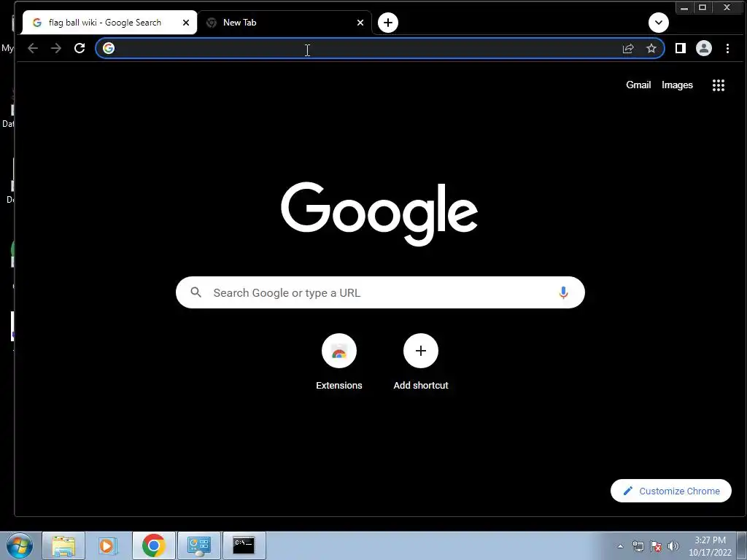This screenshot has width=747, height=560.
Task: Switch to flag ball wiki Google Search tab
Action: click(x=109, y=23)
